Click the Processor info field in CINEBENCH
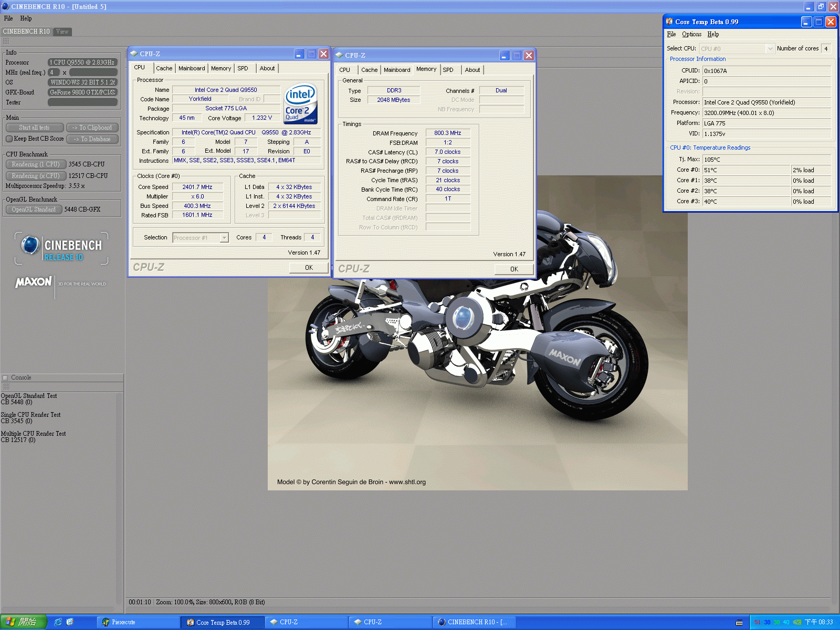The image size is (840, 630). (82, 62)
